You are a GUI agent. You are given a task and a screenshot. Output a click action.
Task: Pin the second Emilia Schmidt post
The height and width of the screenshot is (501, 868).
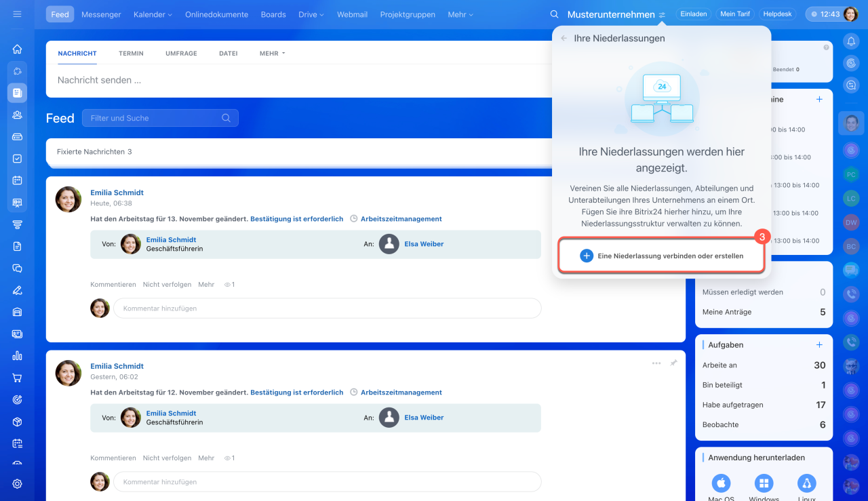tap(673, 363)
